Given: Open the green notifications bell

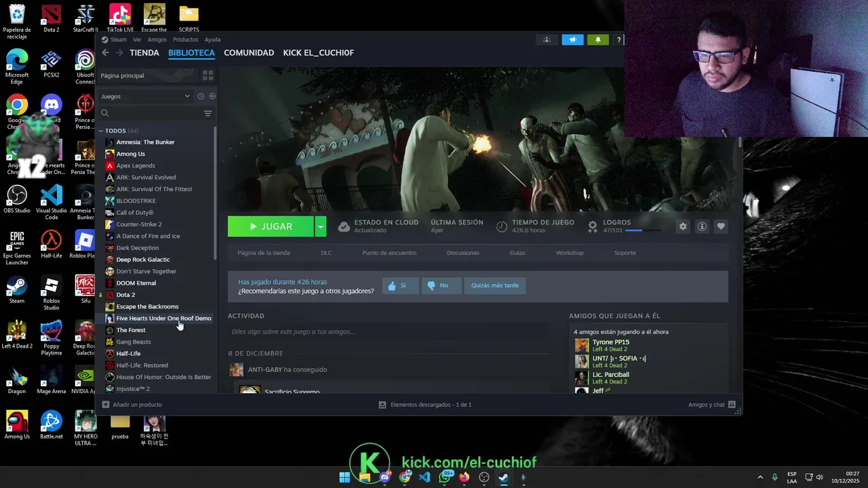Looking at the screenshot, I should coord(597,40).
